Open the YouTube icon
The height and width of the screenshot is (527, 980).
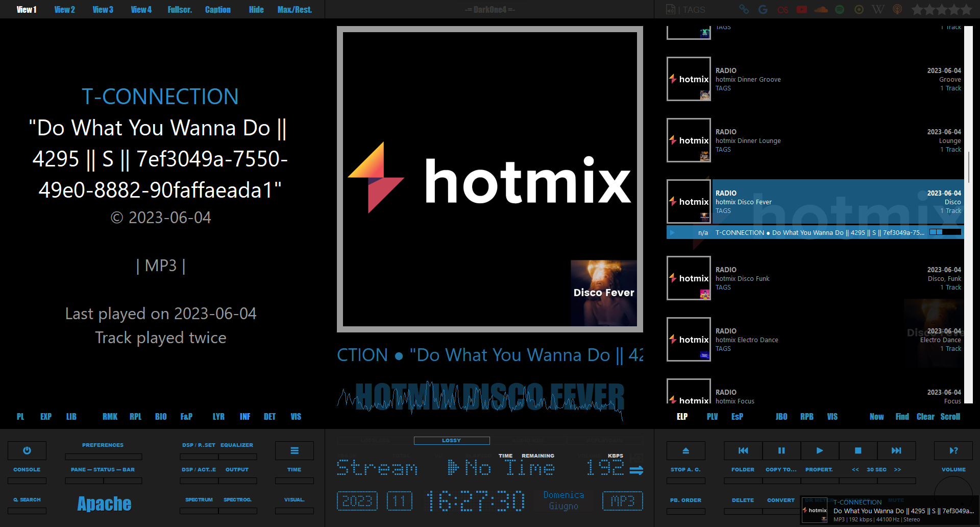[802, 9]
